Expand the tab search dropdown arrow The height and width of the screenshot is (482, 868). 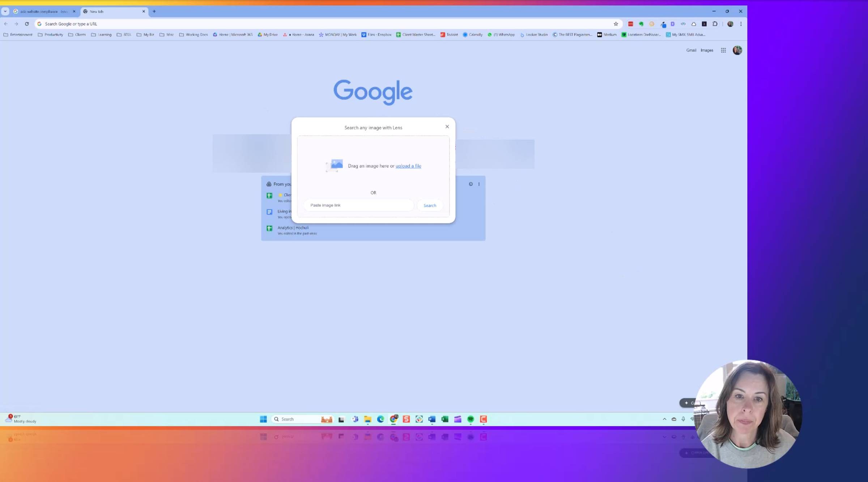tap(5, 11)
